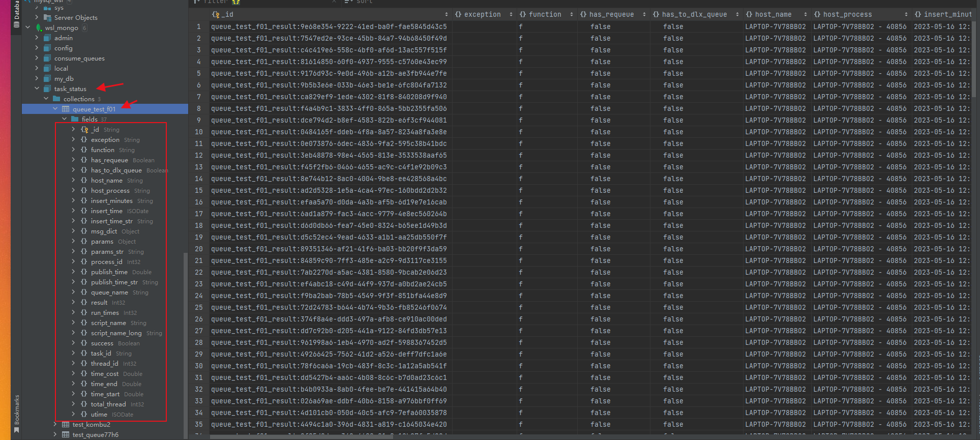Click the sort arrows on the has_requeue column

[644, 14]
